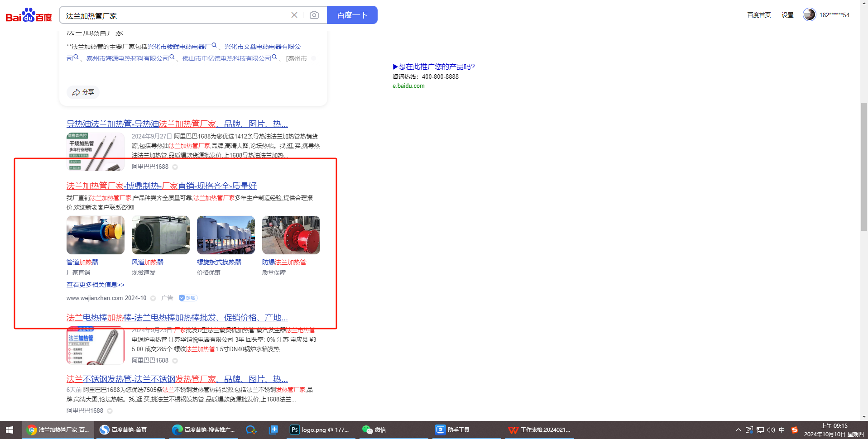
Task: Click the user avatar picture
Action: [809, 14]
